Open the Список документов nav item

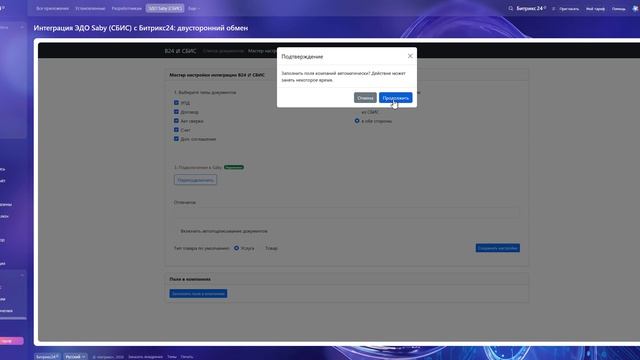click(x=223, y=51)
